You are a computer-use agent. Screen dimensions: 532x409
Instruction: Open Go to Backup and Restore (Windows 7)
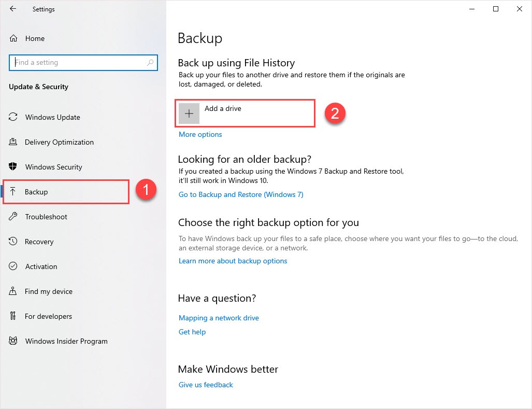[x=241, y=194]
